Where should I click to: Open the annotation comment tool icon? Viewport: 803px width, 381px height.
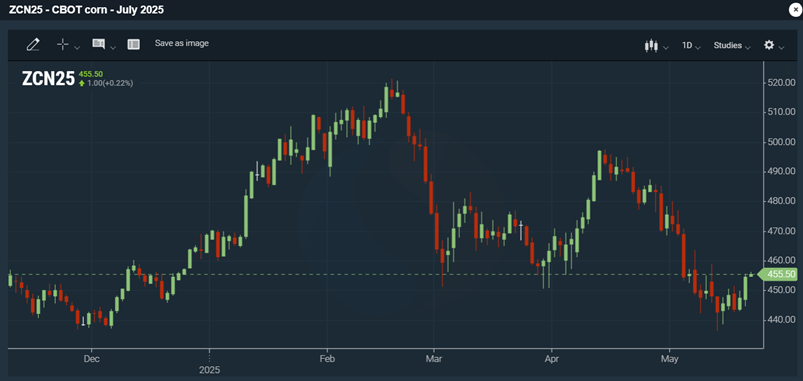tap(98, 44)
